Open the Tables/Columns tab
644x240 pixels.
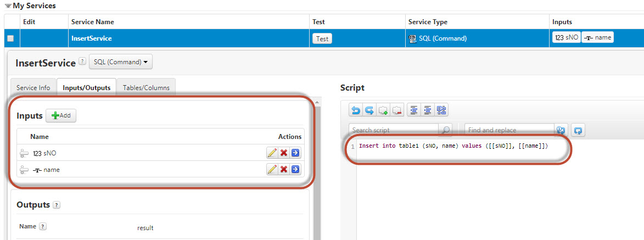pos(146,88)
